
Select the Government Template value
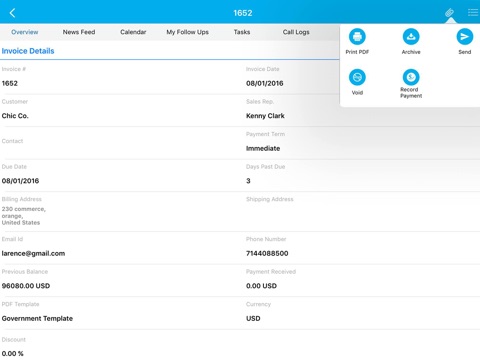[x=37, y=318]
